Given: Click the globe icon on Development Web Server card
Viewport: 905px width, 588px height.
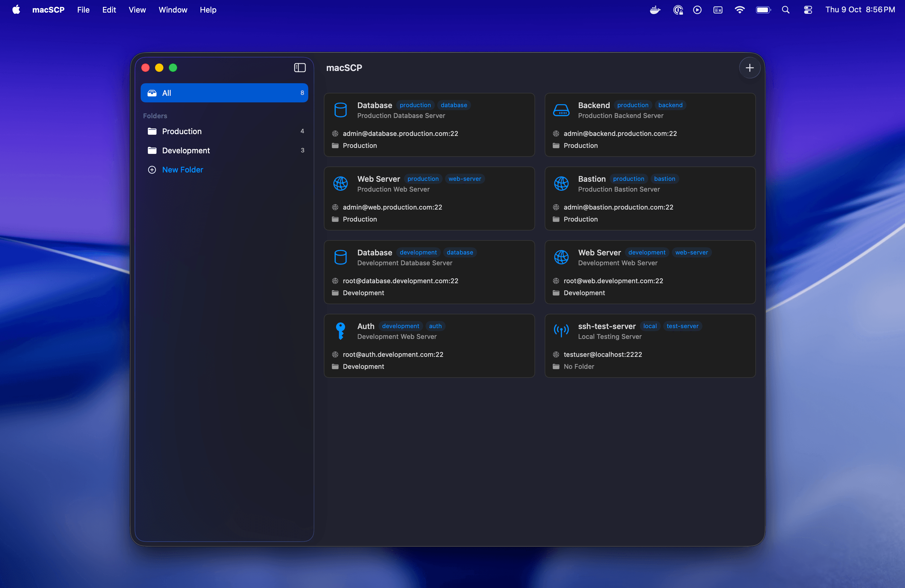Looking at the screenshot, I should click(x=561, y=257).
